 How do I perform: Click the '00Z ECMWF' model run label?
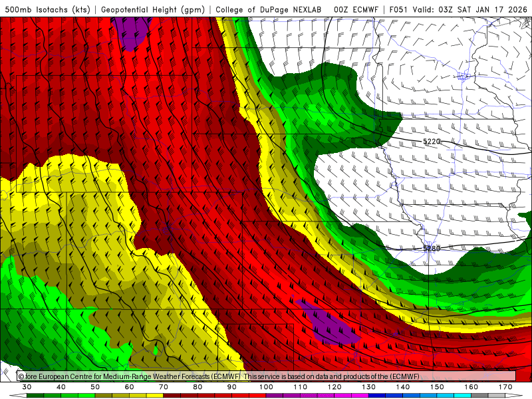[x=356, y=10]
